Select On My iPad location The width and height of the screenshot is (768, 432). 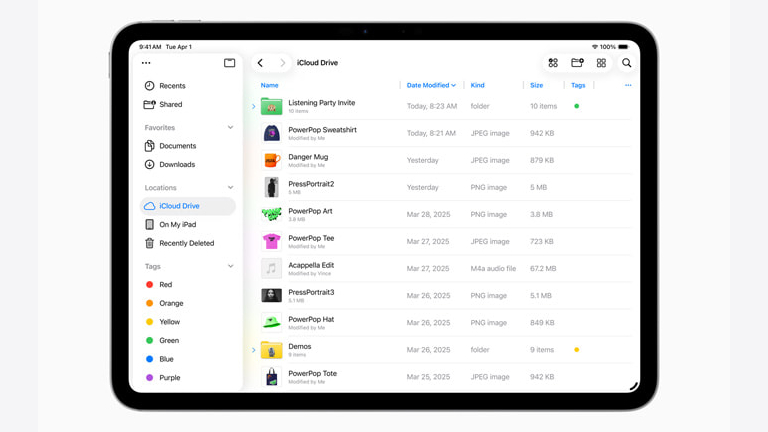[x=188, y=224]
